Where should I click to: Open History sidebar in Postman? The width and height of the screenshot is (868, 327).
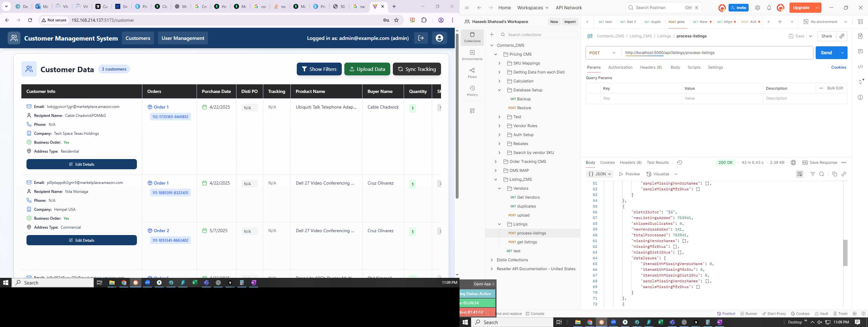point(472,91)
